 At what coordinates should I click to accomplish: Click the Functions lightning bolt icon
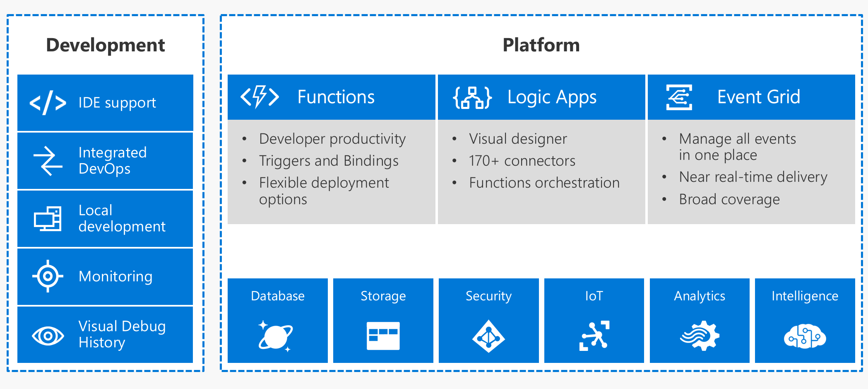(260, 97)
